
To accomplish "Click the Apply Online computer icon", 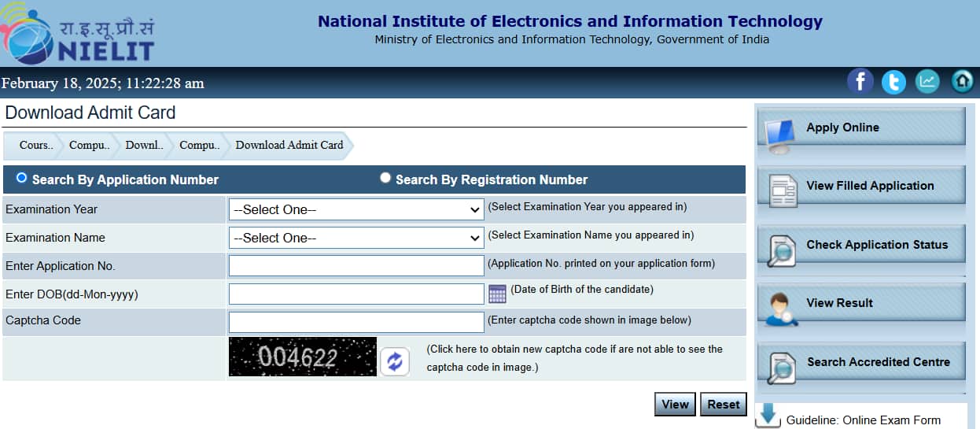I will tap(779, 135).
